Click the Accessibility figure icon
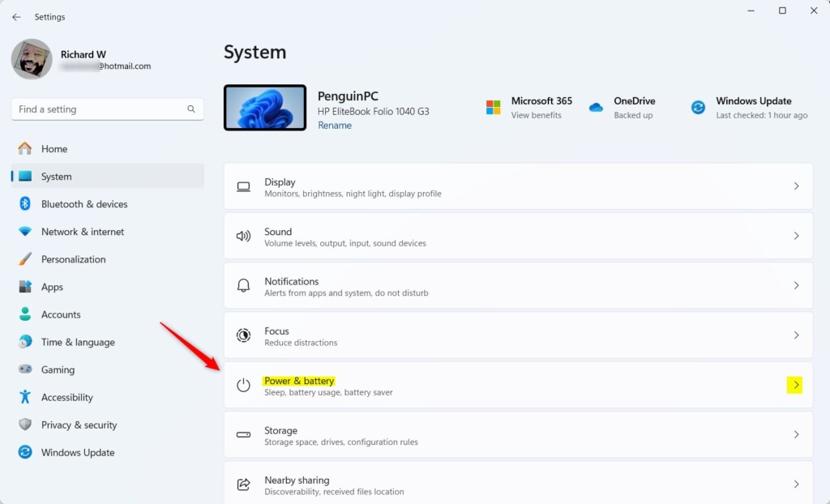Image resolution: width=830 pixels, height=504 pixels. (25, 396)
